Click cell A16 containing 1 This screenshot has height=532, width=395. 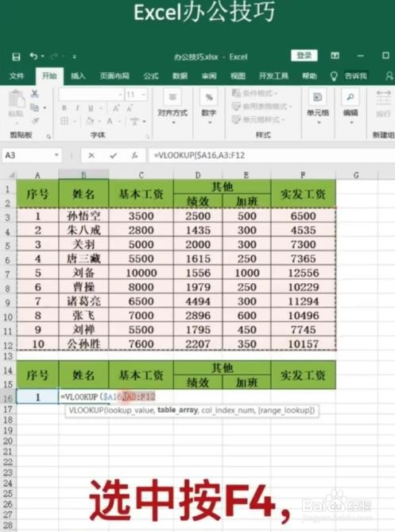(37, 397)
